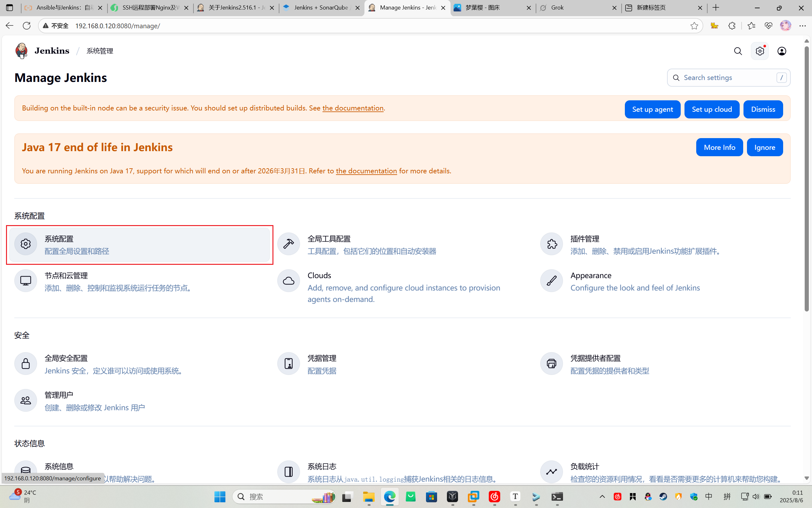Screen dimensions: 812x508
Task: Open 负载统计 chart icon
Action: click(551, 472)
